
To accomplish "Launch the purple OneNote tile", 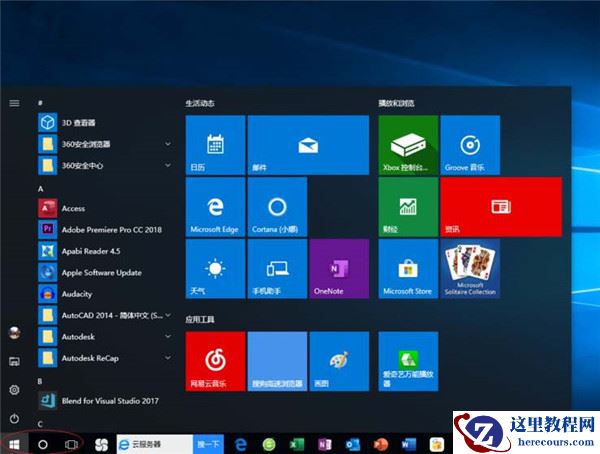I will pyautogui.click(x=339, y=269).
